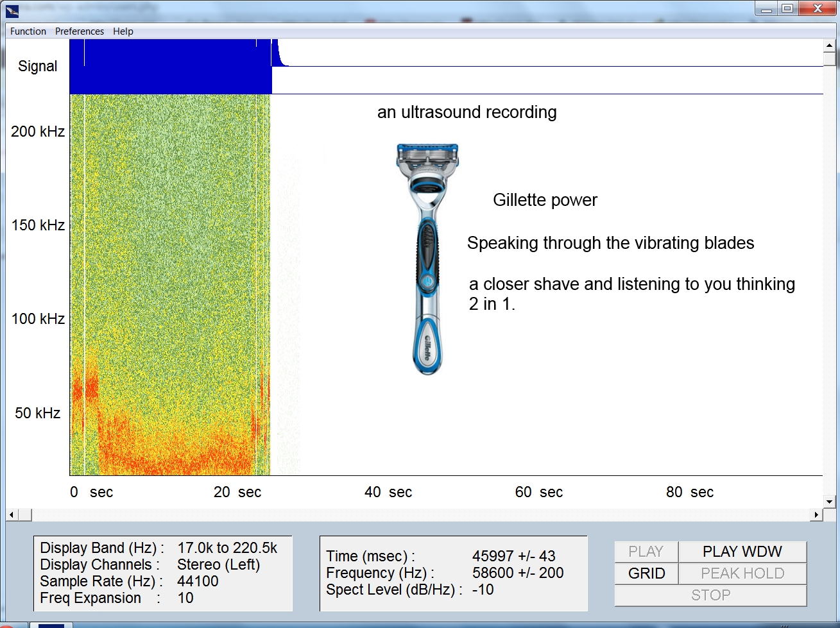Click the vertical scrollbar thumb
840x628 pixels.
tap(829, 60)
